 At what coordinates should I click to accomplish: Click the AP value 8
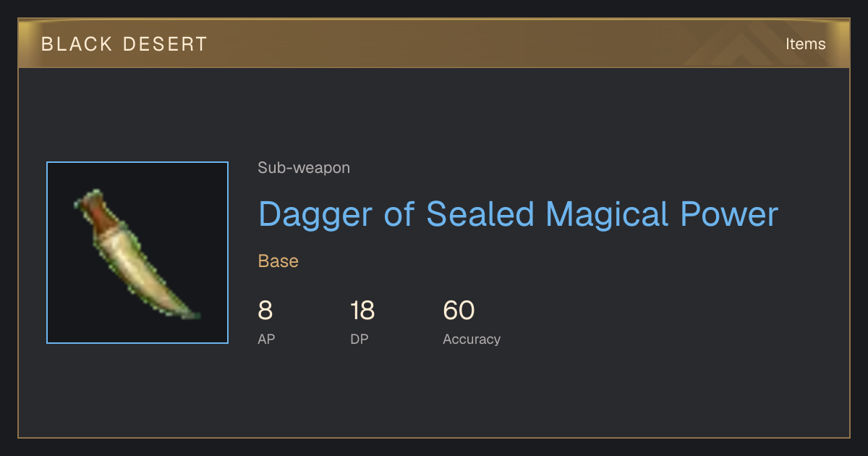pyautogui.click(x=265, y=311)
